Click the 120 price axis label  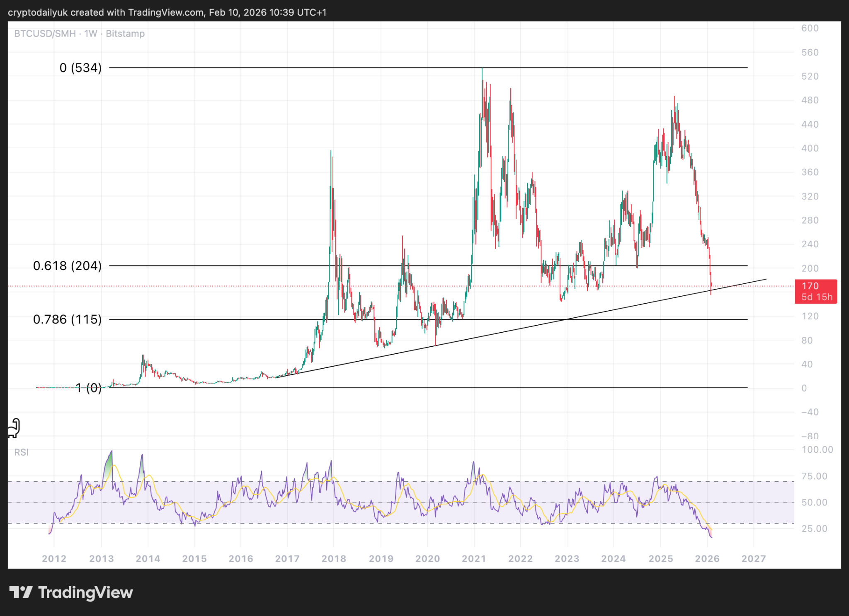pyautogui.click(x=810, y=316)
